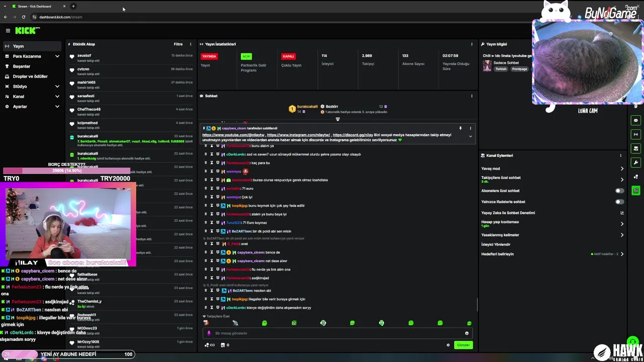Click the Kick logo

coord(27,31)
